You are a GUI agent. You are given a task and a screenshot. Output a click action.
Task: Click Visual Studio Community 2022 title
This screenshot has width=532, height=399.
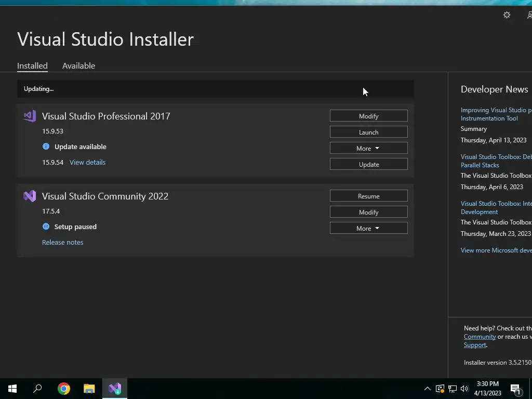(105, 196)
